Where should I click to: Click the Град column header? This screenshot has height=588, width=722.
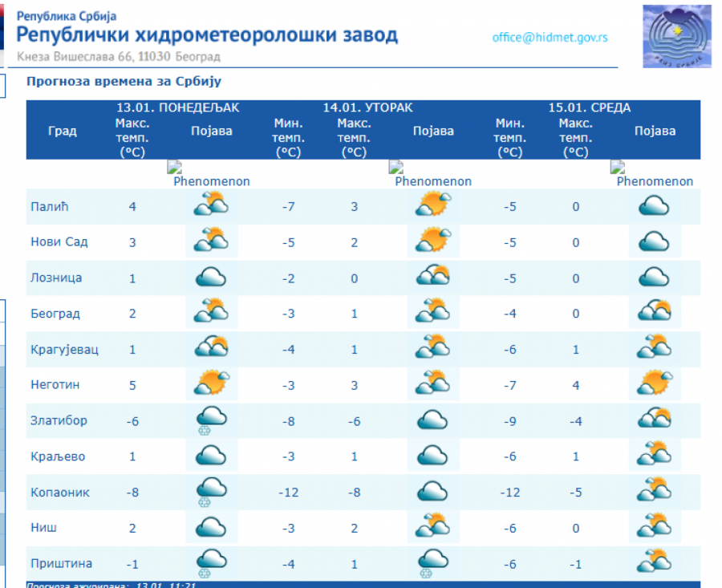point(63,131)
